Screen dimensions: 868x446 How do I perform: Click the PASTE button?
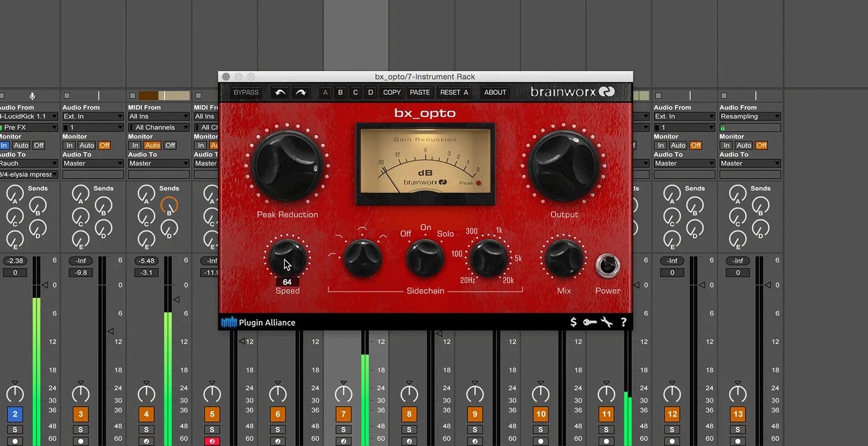[420, 93]
